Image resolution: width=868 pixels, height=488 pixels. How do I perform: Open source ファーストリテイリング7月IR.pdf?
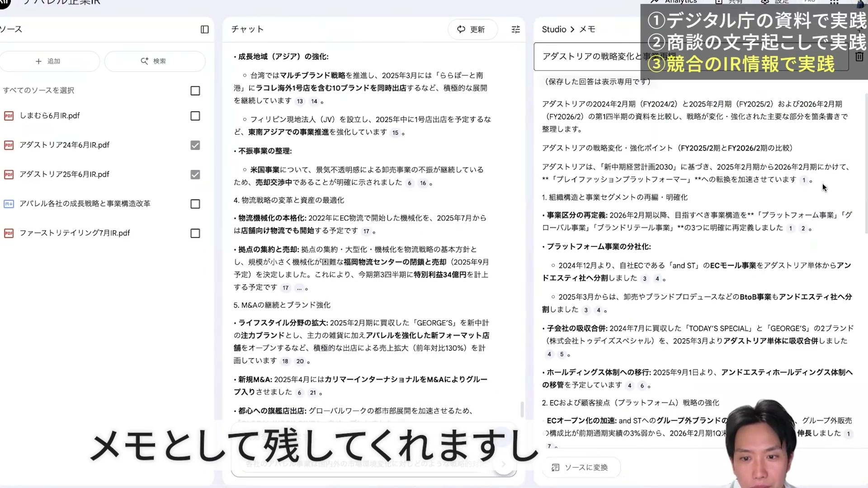pyautogui.click(x=75, y=233)
